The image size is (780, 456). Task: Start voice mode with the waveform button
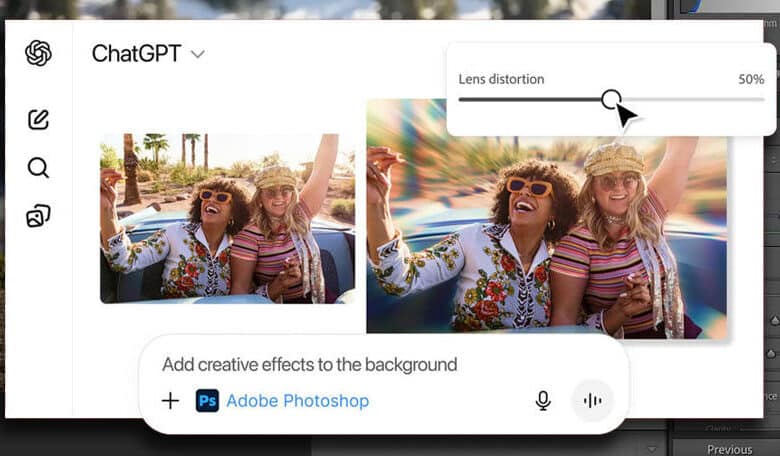(x=592, y=401)
